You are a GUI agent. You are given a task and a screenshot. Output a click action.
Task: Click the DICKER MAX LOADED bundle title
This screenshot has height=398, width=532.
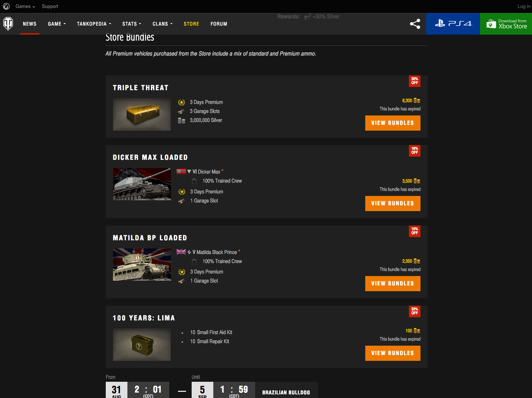pyautogui.click(x=150, y=157)
